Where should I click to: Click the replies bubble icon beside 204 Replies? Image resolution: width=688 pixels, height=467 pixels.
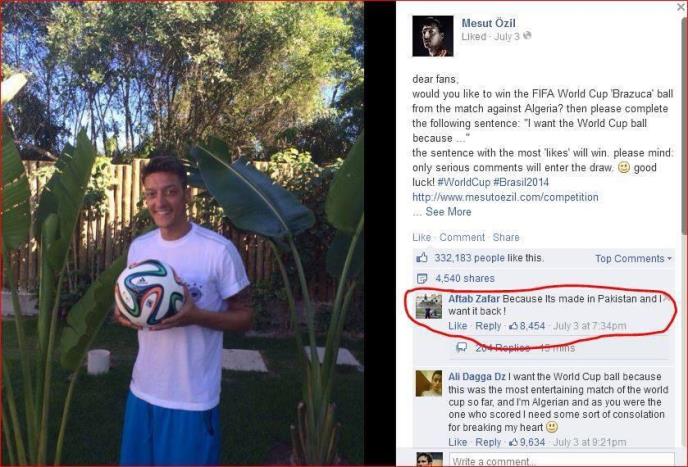click(462, 348)
